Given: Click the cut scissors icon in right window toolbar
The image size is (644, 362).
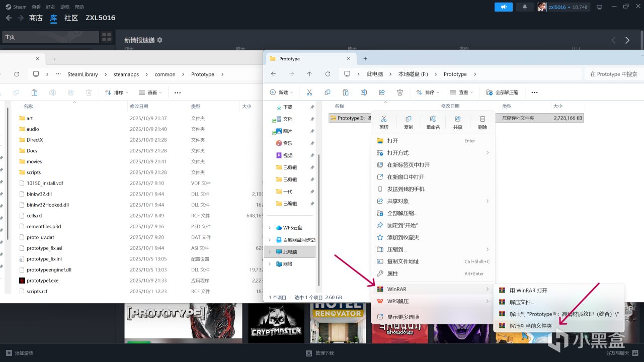Looking at the screenshot, I should pyautogui.click(x=309, y=93).
